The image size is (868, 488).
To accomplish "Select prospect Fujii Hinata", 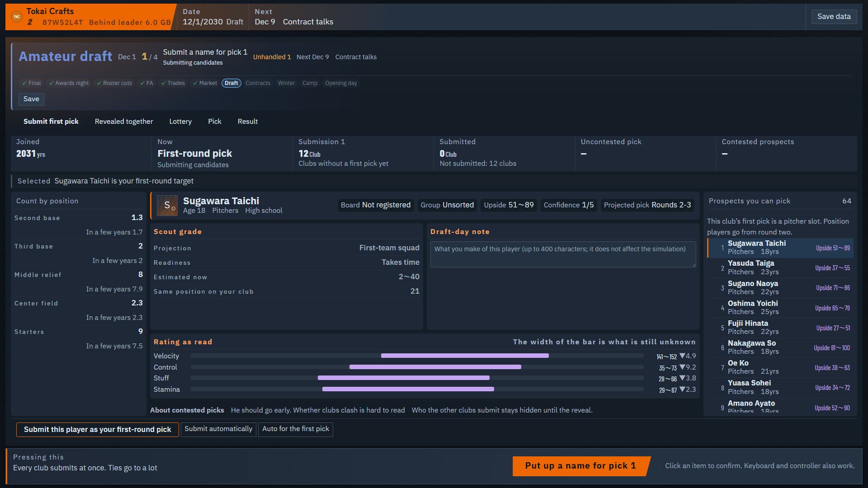I will coord(780,328).
